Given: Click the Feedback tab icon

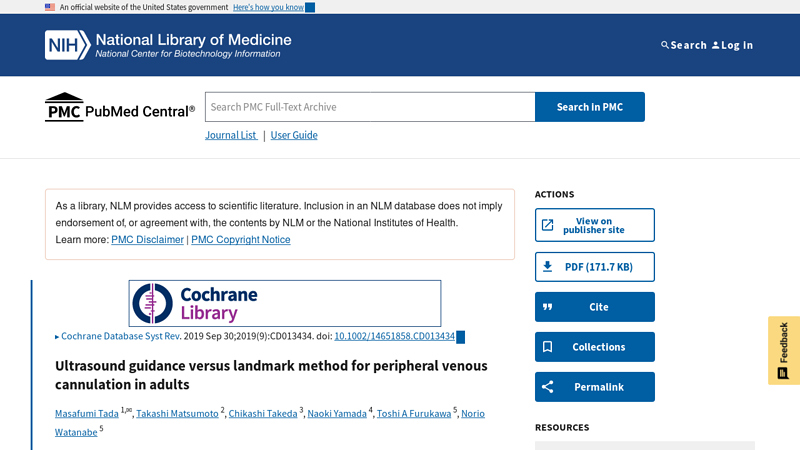Looking at the screenshot, I should tap(783, 373).
